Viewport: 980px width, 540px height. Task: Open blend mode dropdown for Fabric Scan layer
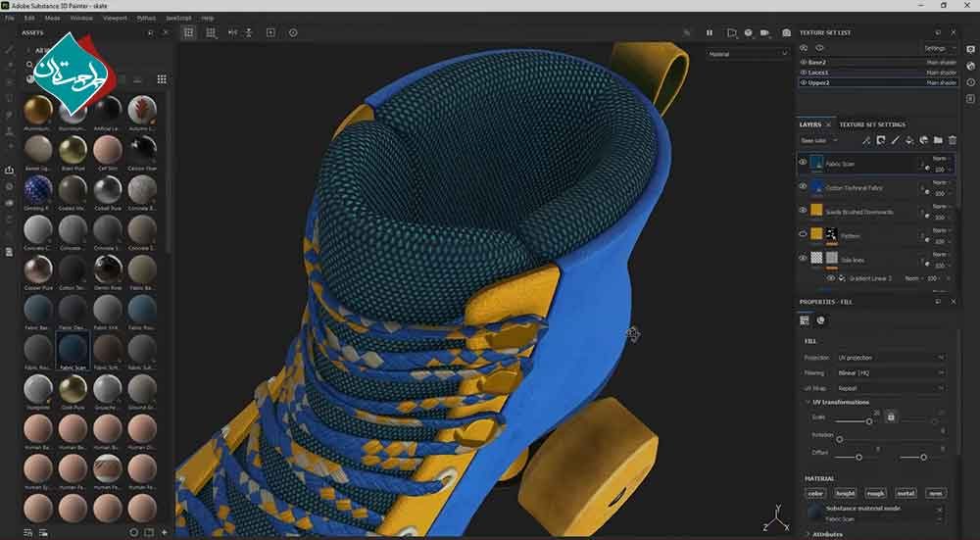coord(940,159)
